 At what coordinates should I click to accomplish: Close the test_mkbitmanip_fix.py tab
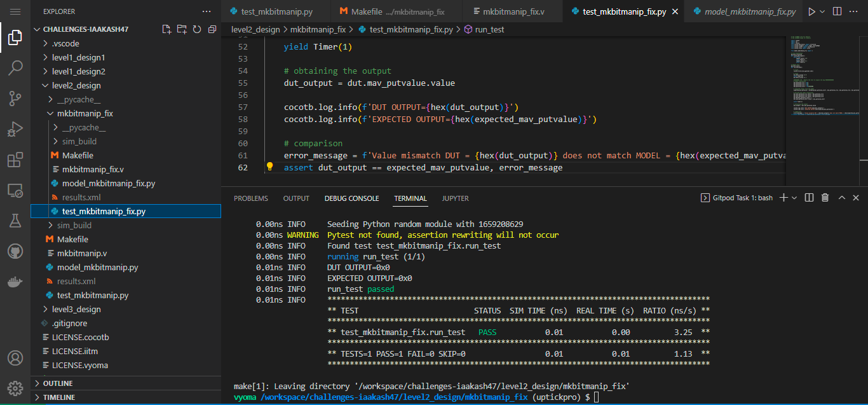pos(674,11)
